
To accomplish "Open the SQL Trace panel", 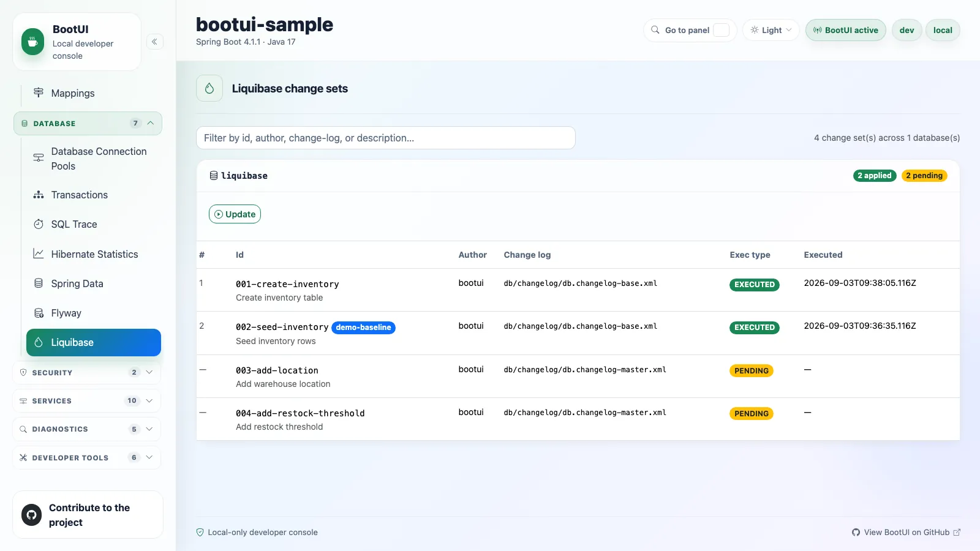I will click(93, 224).
